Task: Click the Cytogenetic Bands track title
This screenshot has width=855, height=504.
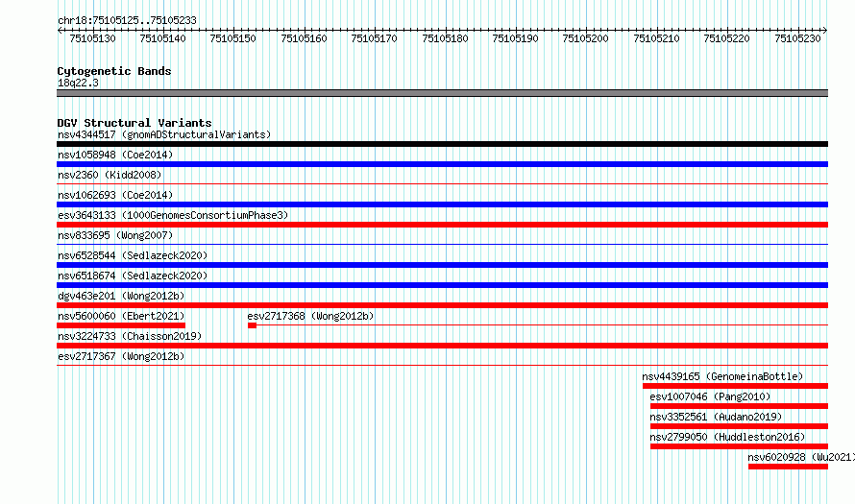Action: pyautogui.click(x=114, y=71)
